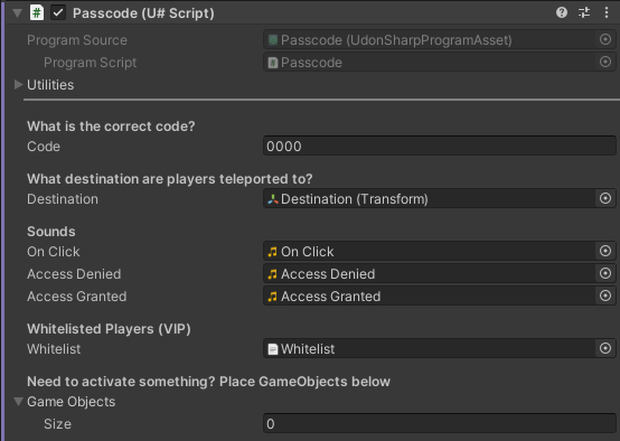Open object picker for On Click sound

tap(605, 251)
